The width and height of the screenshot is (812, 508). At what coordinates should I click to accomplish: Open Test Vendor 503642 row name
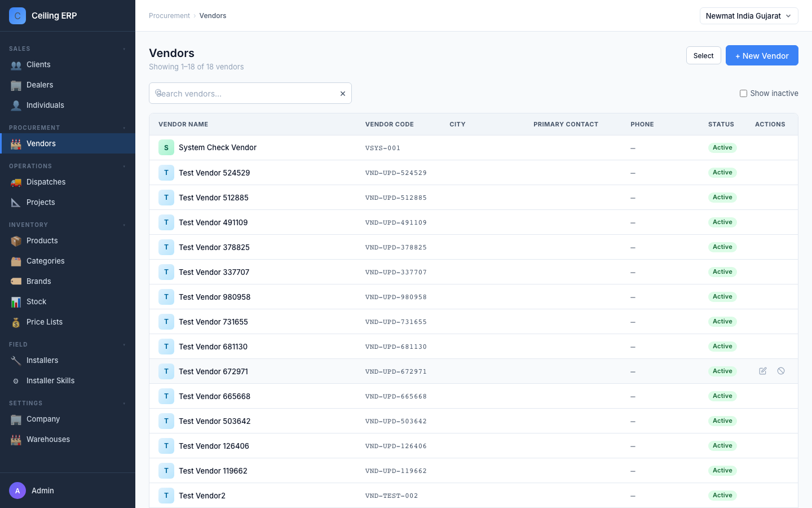tap(214, 421)
